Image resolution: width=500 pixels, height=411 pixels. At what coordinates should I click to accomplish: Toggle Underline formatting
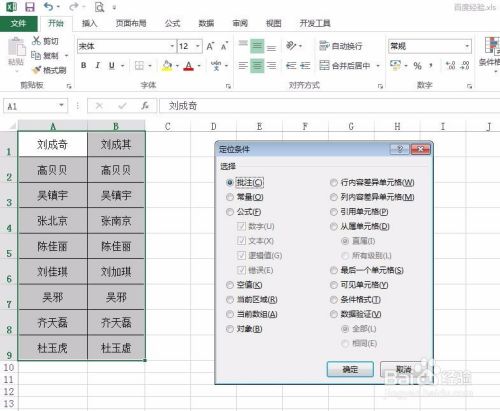coord(112,66)
